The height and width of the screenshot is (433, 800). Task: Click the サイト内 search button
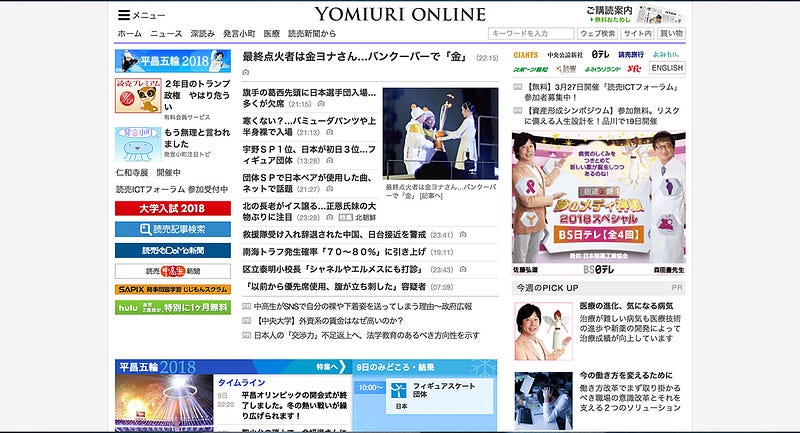[x=637, y=34]
